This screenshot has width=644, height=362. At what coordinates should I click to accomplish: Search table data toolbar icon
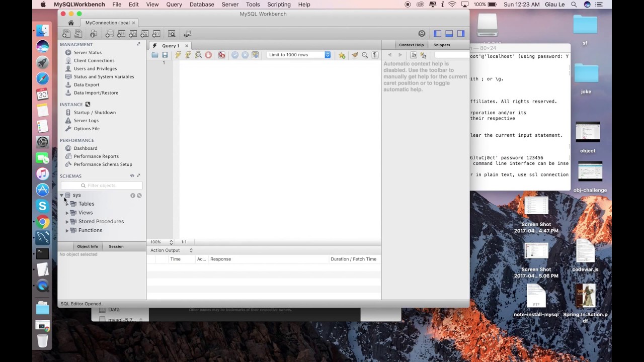172,34
